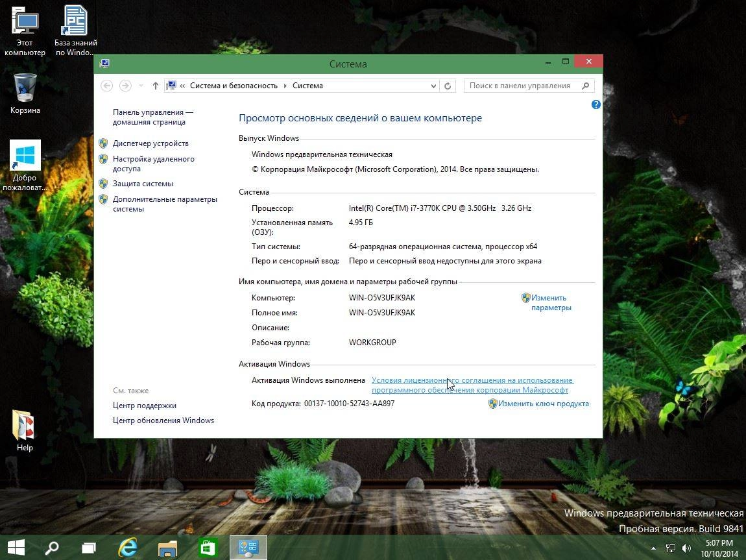Click the search magnifier in search box
Screen dimensions: 746x560
(585, 86)
